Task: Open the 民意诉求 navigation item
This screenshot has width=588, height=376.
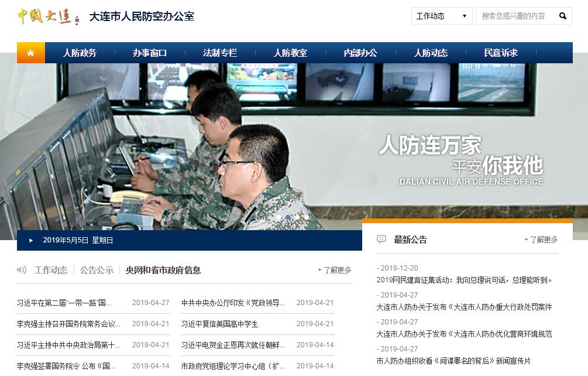Action: pyautogui.click(x=501, y=53)
